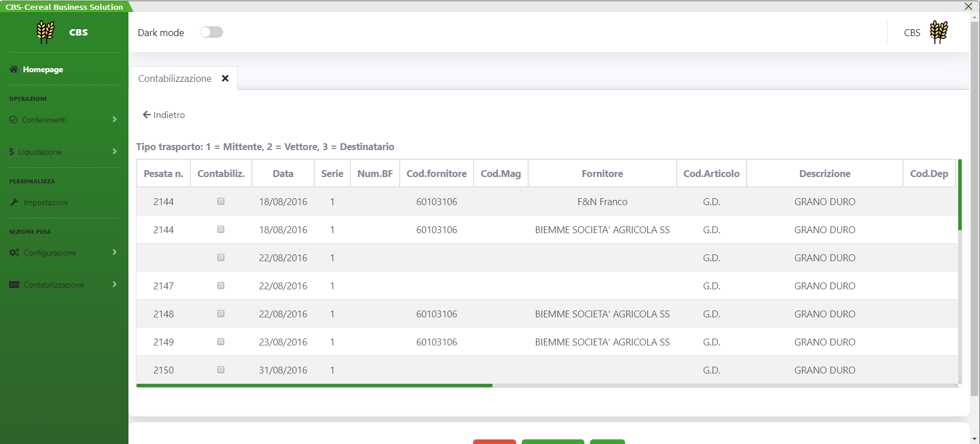Click the Contabilizzazione sidebar card icon
980x444 pixels.
14,285
